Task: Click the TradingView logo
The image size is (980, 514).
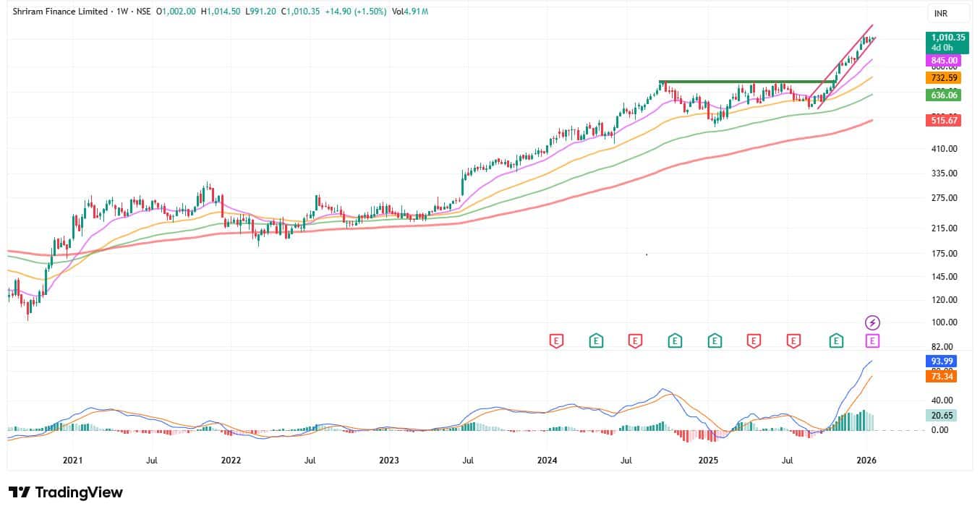Action: pyautogui.click(x=66, y=492)
